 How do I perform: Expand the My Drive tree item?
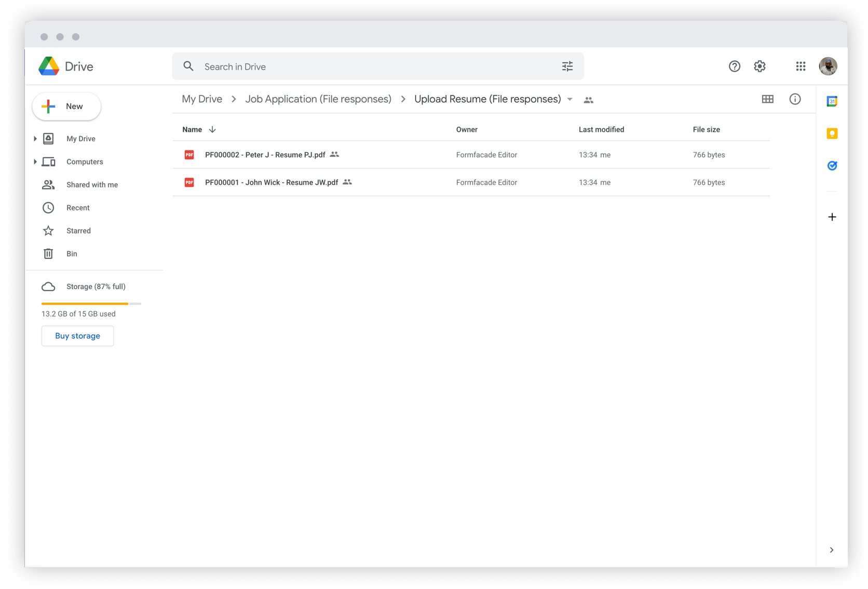coord(34,139)
